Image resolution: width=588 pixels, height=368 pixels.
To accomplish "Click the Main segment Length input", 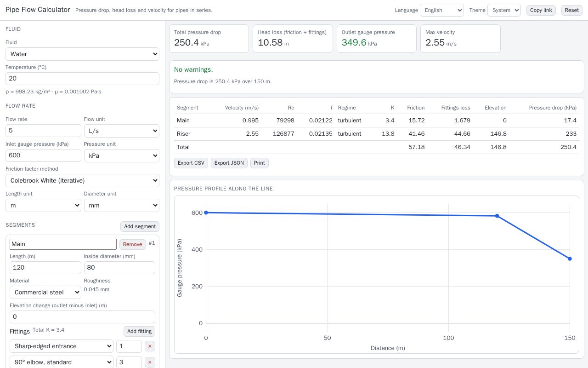I will click(45, 268).
